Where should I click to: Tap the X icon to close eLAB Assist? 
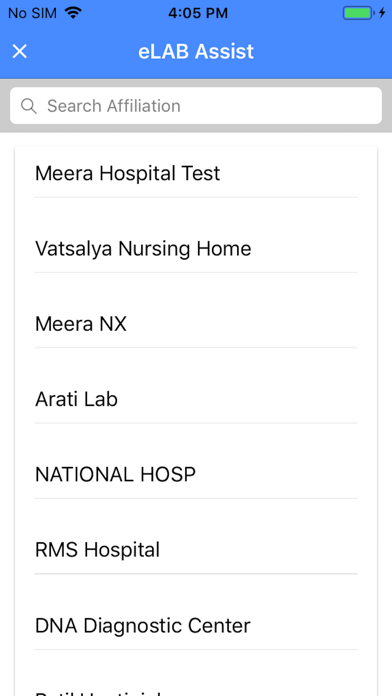(x=20, y=51)
